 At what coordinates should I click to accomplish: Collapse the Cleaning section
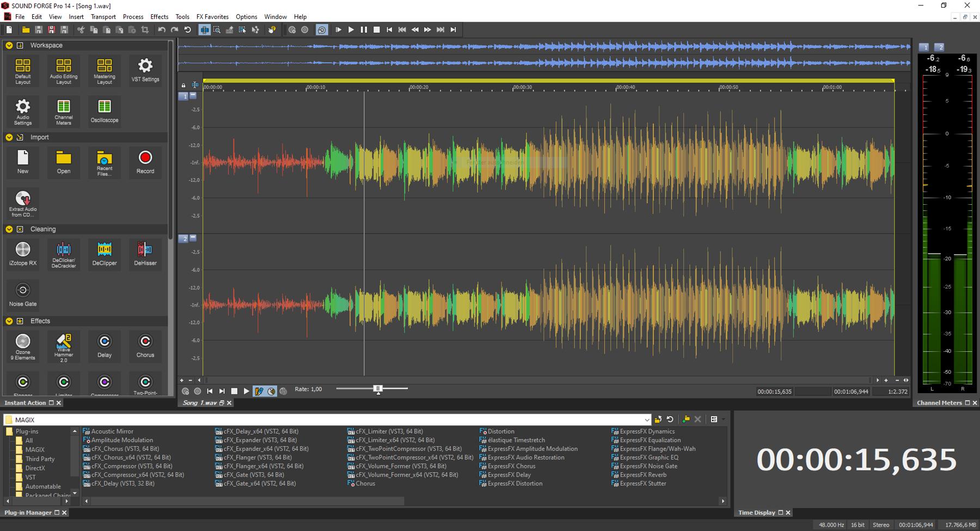(x=9, y=229)
